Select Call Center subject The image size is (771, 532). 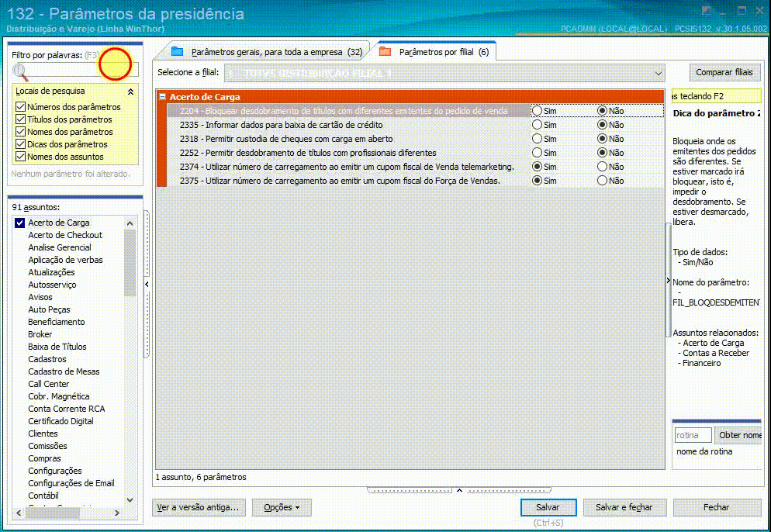point(48,384)
